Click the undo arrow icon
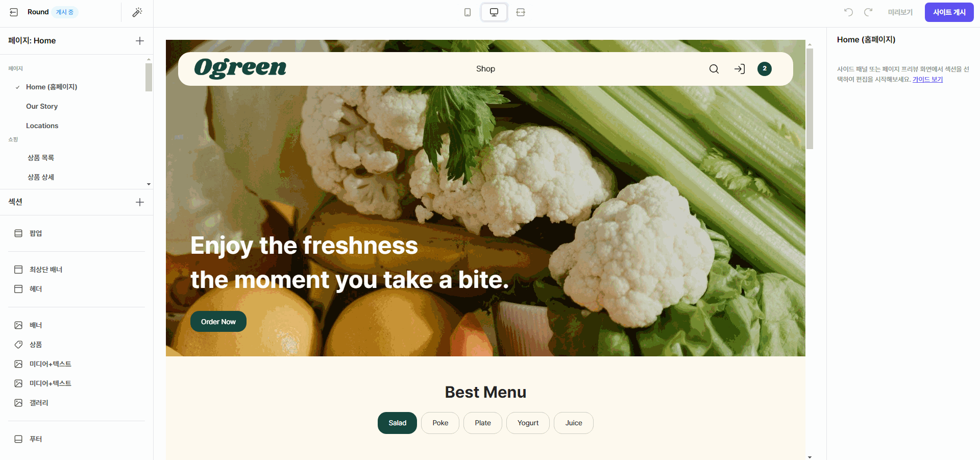The height and width of the screenshot is (460, 980). pyautogui.click(x=848, y=12)
